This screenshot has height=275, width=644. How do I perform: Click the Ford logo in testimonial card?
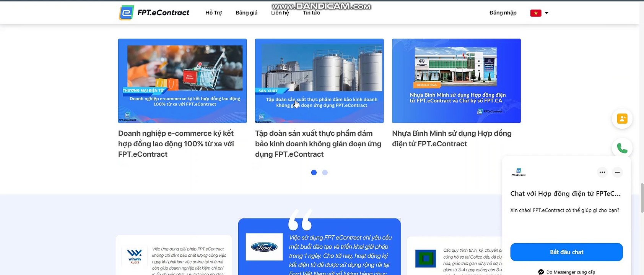click(264, 247)
